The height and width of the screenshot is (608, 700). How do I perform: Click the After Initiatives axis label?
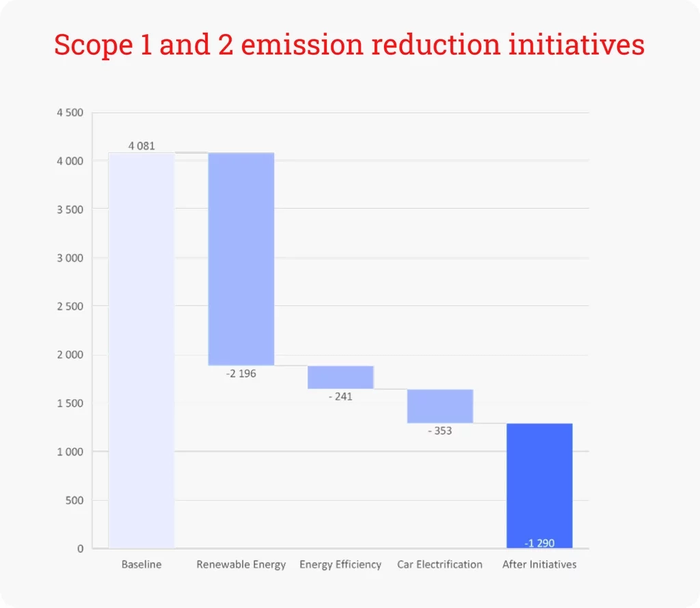click(539, 564)
